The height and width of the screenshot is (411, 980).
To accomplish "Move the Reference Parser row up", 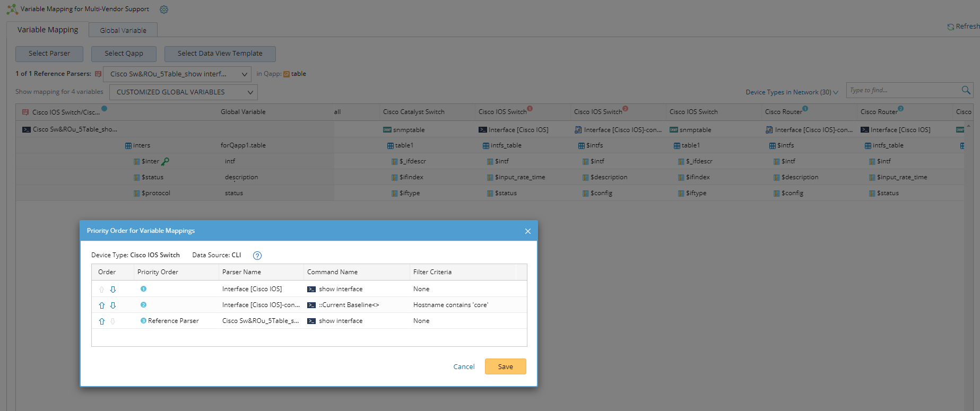I will coord(102,321).
